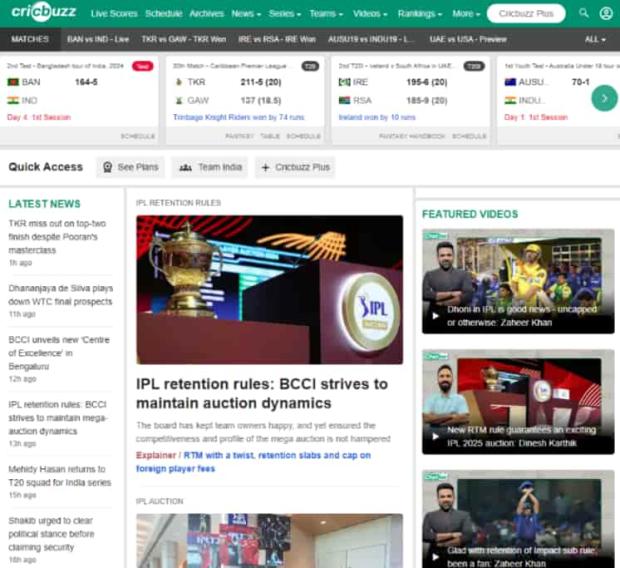The height and width of the screenshot is (568, 620).
Task: Click India flag icon beside IND
Action: tap(13, 100)
